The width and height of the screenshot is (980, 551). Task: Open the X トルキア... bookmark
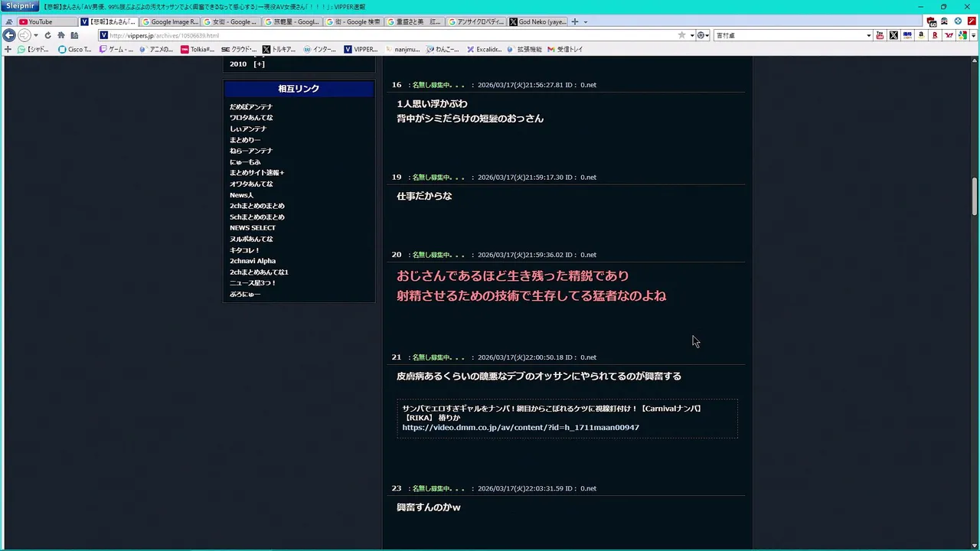click(279, 49)
